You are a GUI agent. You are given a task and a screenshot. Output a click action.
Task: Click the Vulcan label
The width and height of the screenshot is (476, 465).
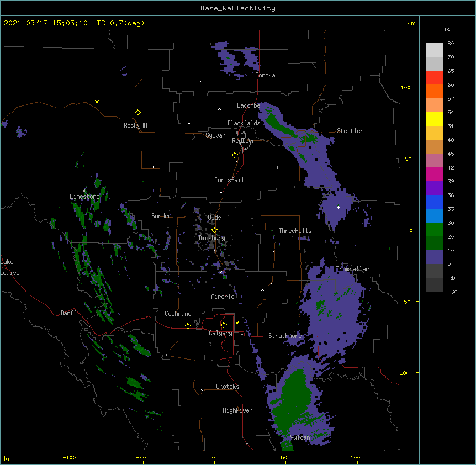[300, 437]
